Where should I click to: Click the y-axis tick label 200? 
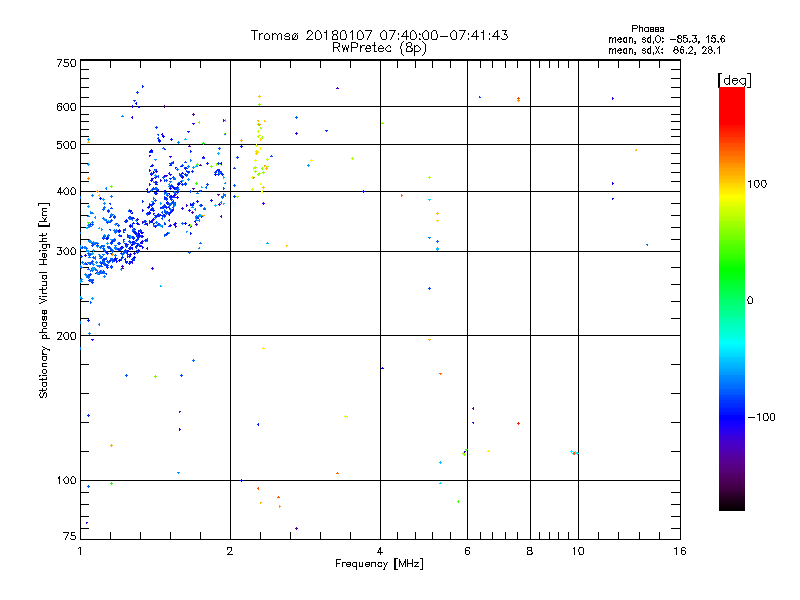(x=66, y=336)
